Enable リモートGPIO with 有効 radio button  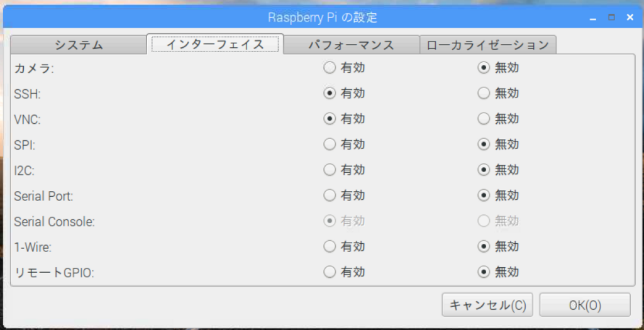330,272
